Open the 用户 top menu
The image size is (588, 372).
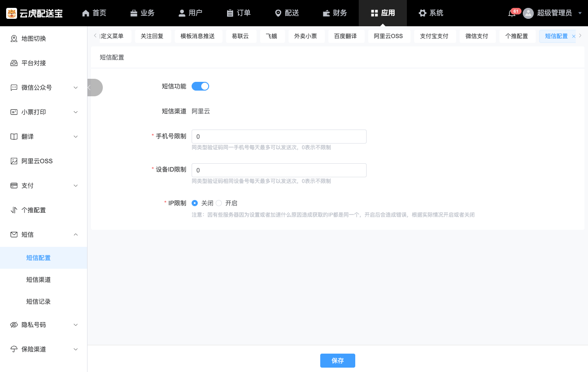pos(190,13)
